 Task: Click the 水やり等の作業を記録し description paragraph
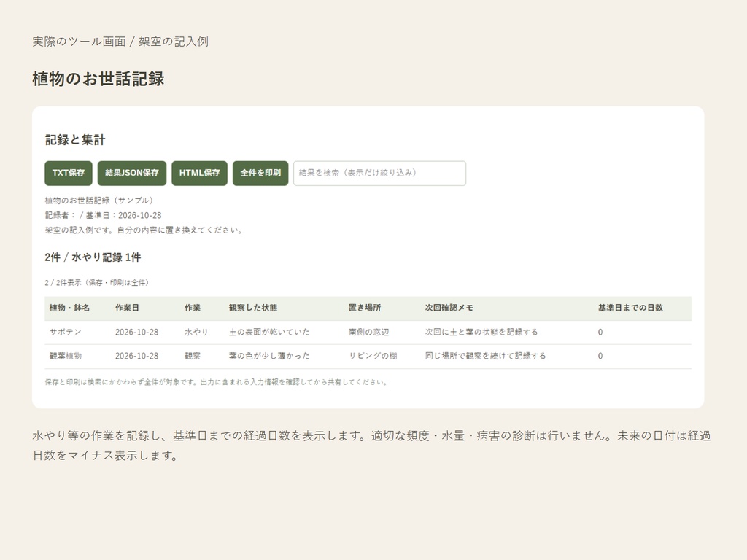(x=371, y=446)
